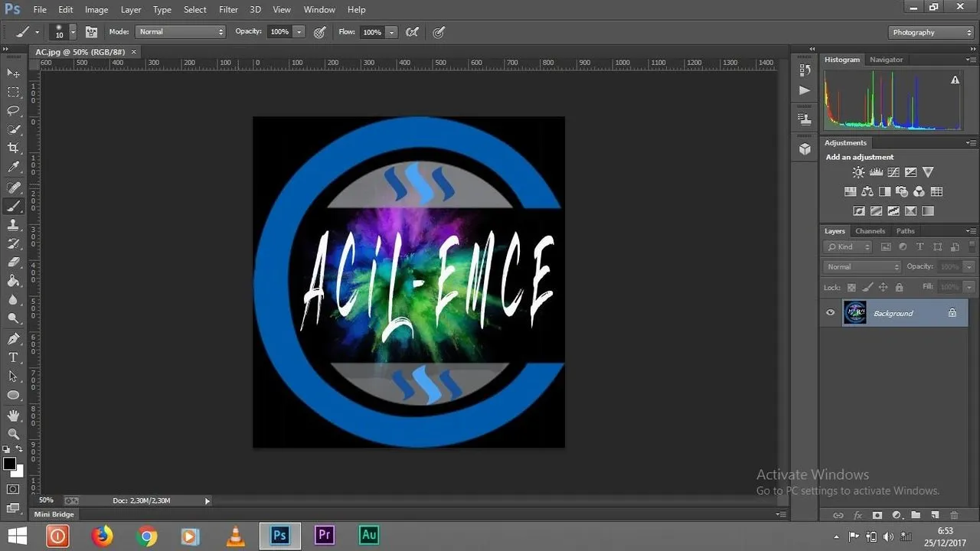The height and width of the screenshot is (551, 980).
Task: Select the Dodge tool
Action: [x=13, y=318]
